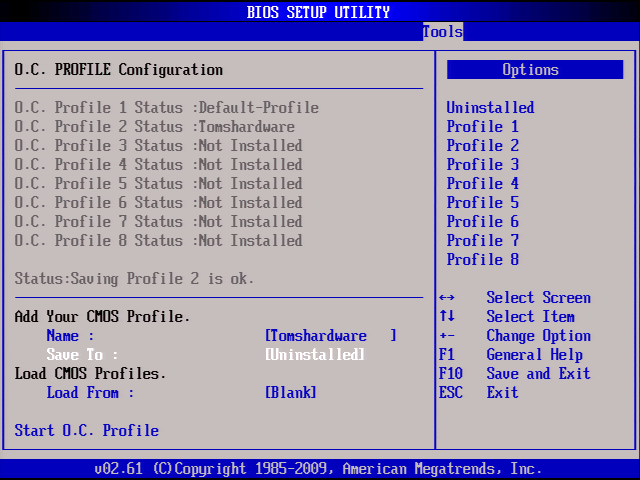The image size is (640, 480).
Task: Choose the Uninstalled option
Action: click(x=490, y=108)
